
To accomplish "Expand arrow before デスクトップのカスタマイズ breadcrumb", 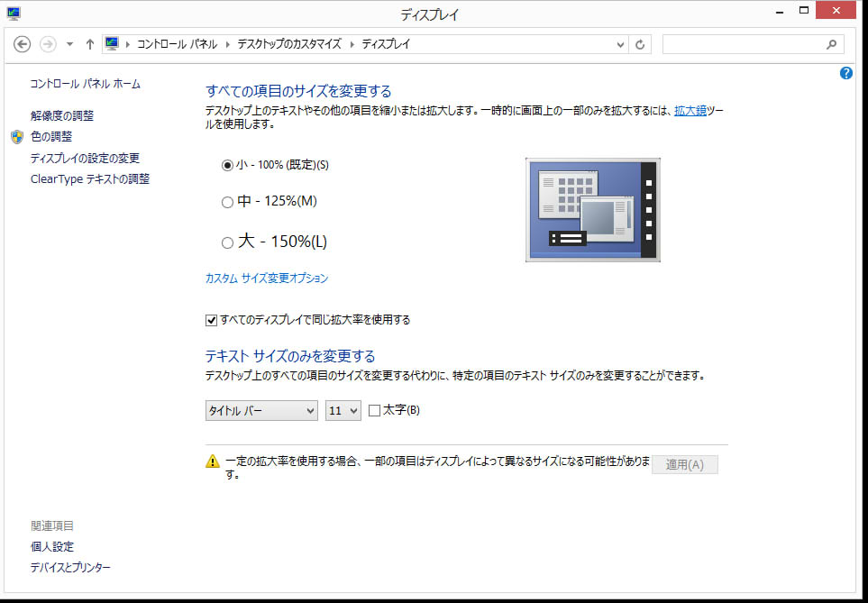I will click(227, 45).
